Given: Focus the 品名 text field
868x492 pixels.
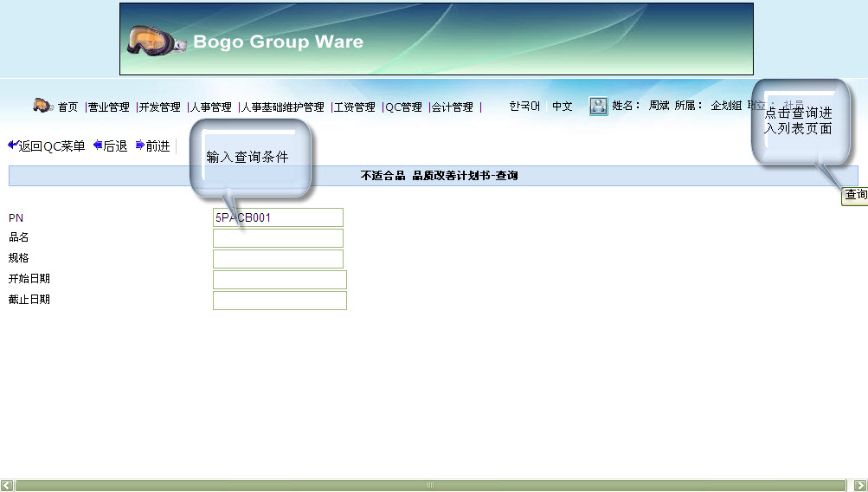Looking at the screenshot, I should pyautogui.click(x=278, y=238).
